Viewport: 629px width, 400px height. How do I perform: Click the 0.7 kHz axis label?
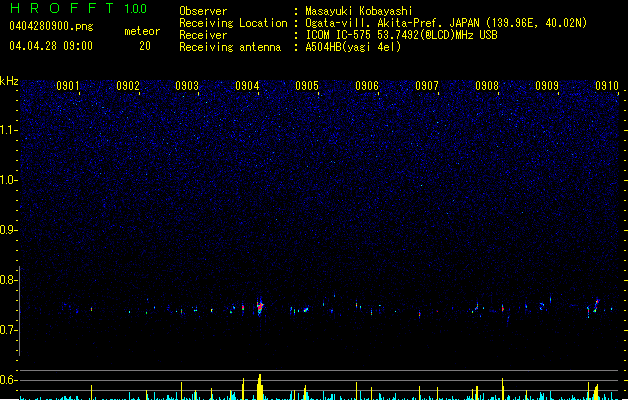pos(7,330)
